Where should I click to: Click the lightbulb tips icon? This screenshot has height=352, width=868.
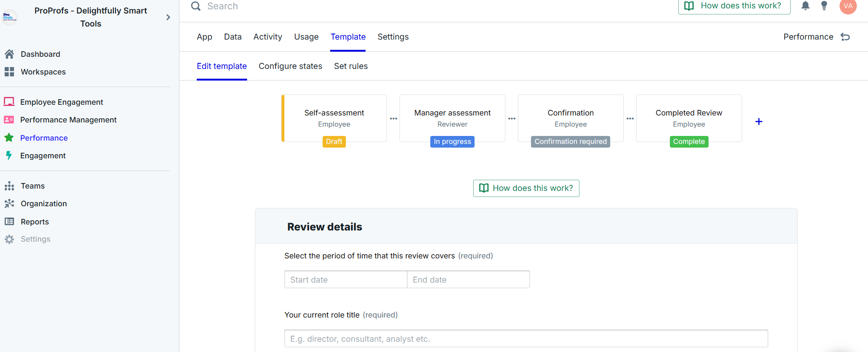pos(824,6)
